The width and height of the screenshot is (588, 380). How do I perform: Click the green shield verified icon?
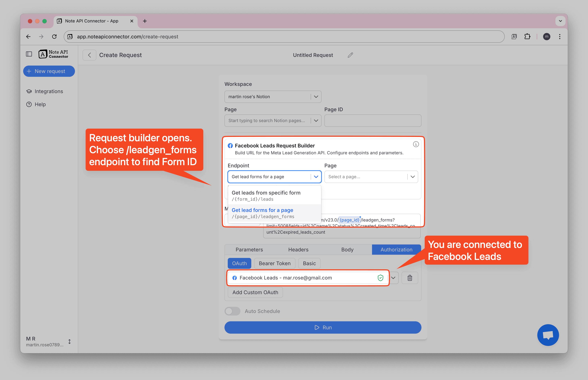click(380, 278)
